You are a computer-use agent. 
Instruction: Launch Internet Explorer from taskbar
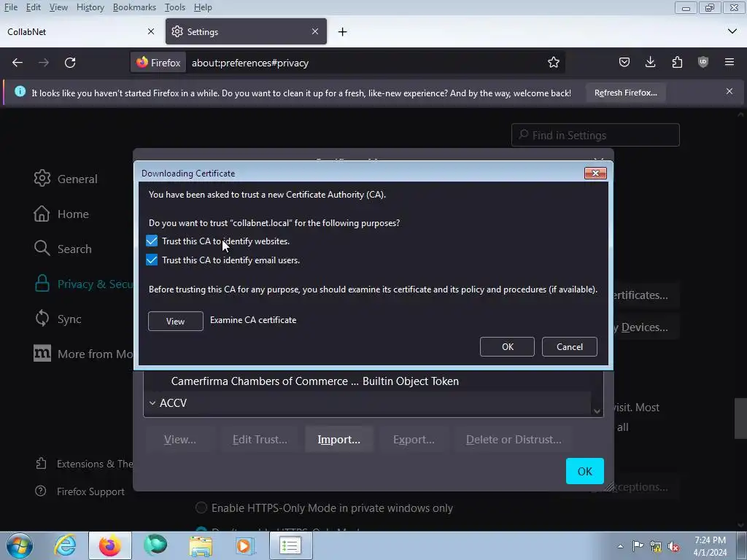coord(65,545)
